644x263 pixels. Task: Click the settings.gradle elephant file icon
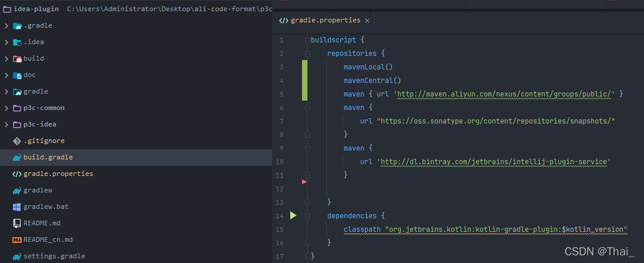coord(17,256)
